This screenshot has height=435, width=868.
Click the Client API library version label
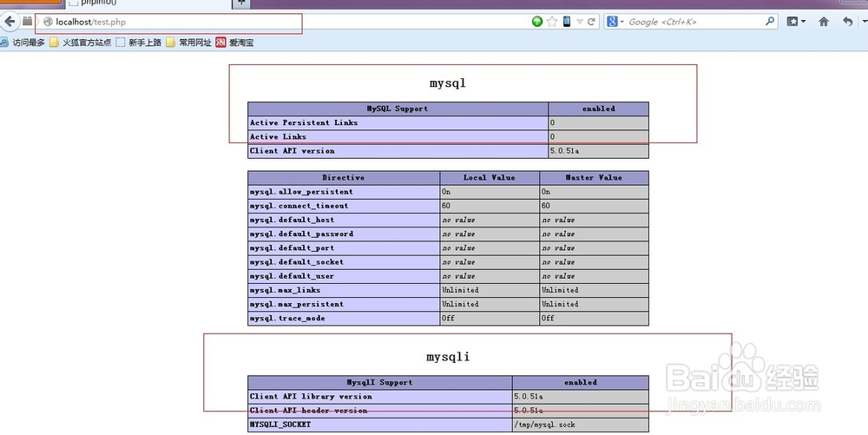coord(311,397)
